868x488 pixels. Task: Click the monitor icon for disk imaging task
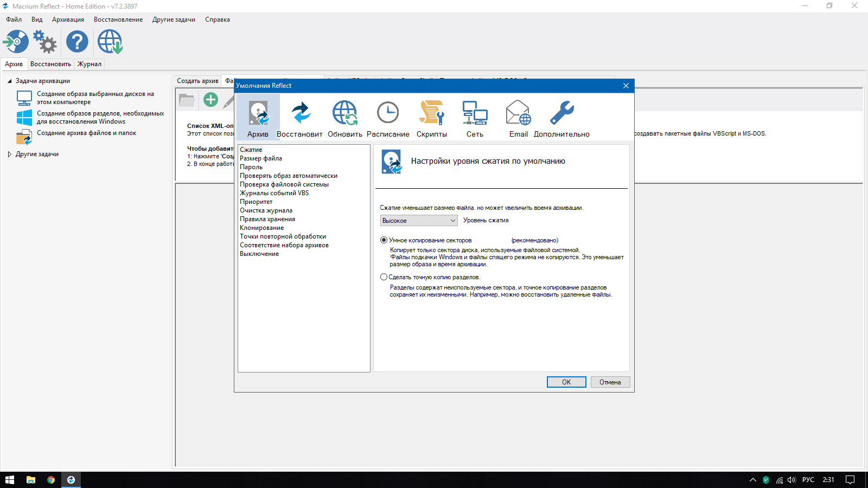(24, 98)
